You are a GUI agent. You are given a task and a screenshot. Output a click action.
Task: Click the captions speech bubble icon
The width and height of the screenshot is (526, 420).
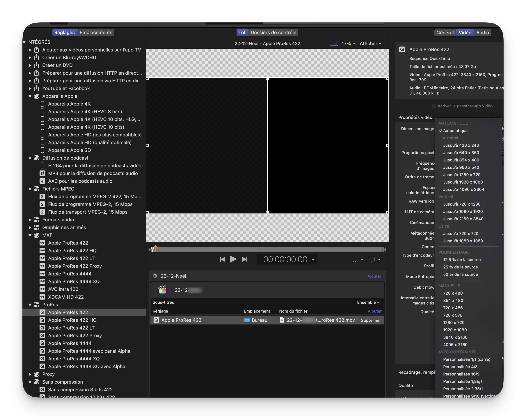pos(371,259)
